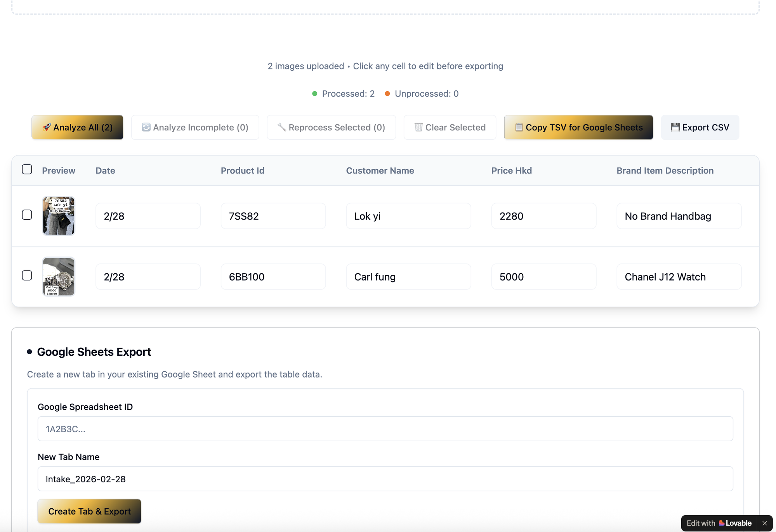
Task: Click Create Tab & Export button
Action: (89, 511)
